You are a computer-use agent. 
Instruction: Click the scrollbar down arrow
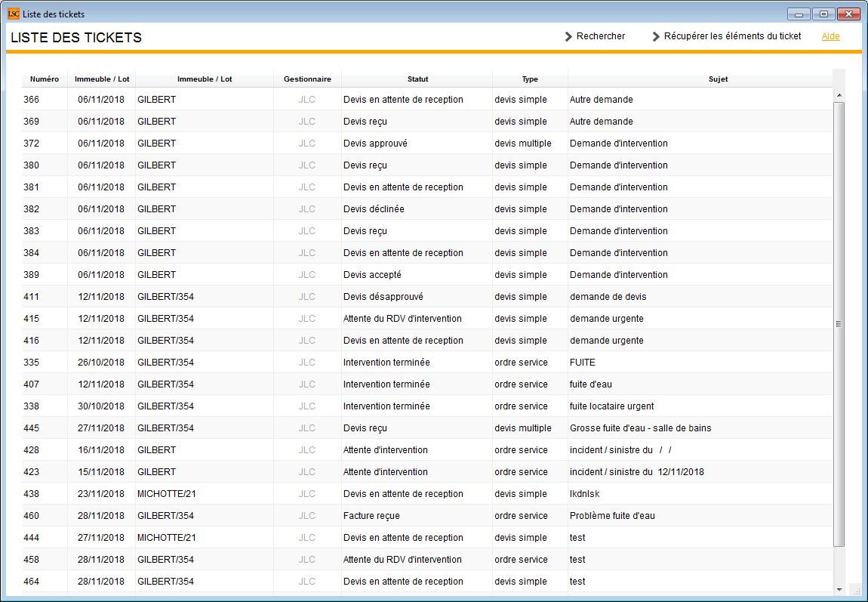(839, 590)
